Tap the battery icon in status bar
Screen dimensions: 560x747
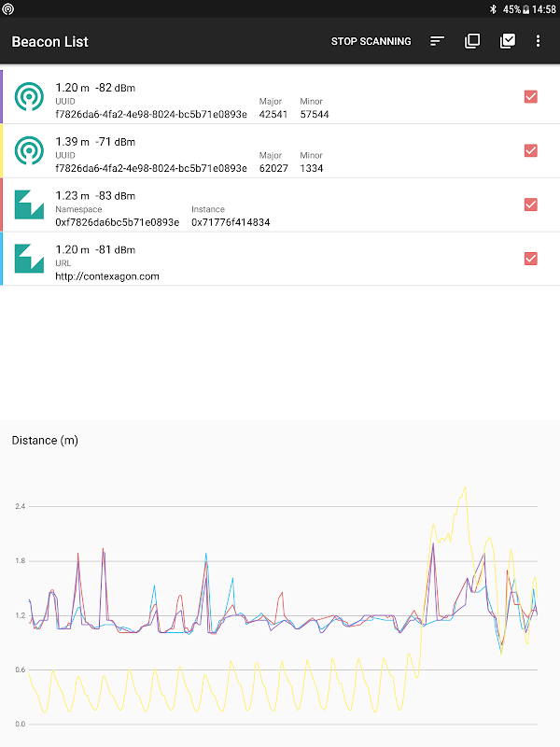tap(526, 8)
